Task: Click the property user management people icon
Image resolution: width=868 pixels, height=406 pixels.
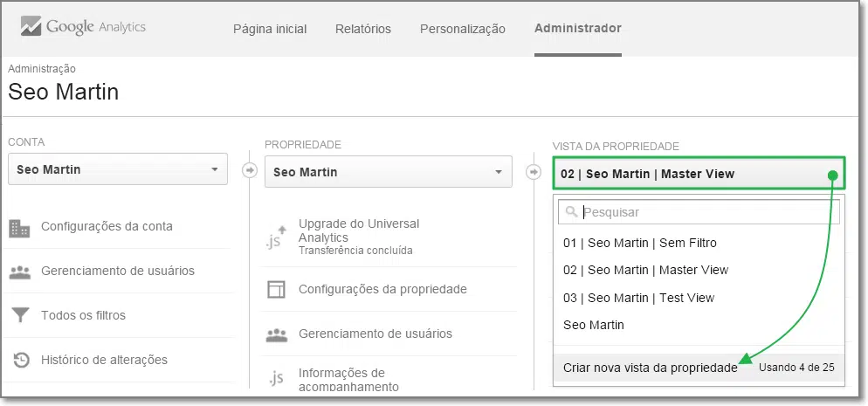Action: [277, 334]
